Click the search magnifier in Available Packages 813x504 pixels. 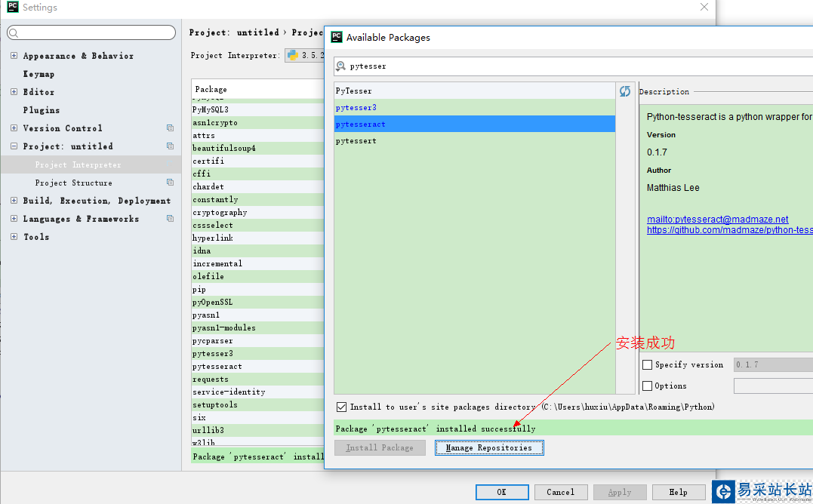(340, 66)
